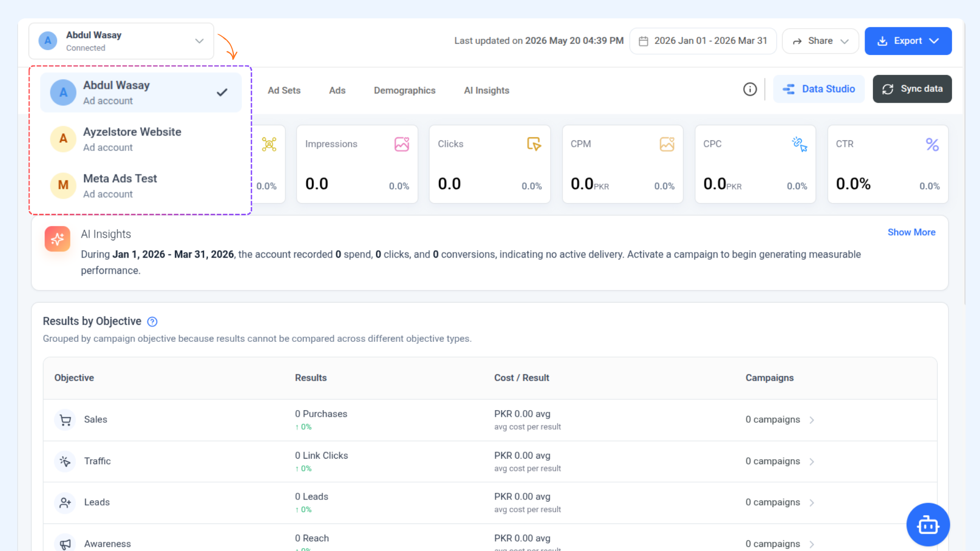Choose the Meta Ads Test ad account
Image resolution: width=980 pixels, height=551 pixels.
pos(141,186)
